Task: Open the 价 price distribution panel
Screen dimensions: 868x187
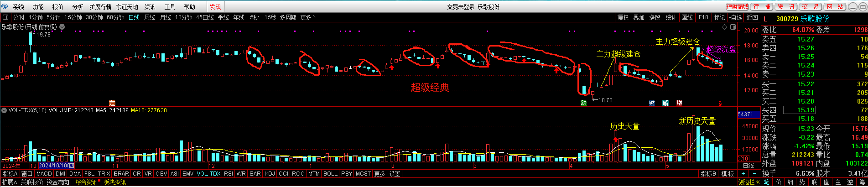Action: [x=779, y=182]
